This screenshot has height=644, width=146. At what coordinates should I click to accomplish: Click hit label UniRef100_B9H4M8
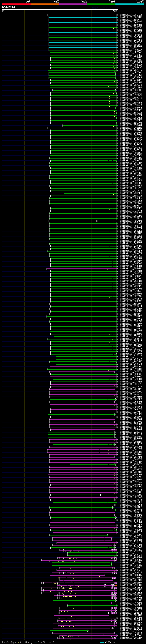131,25
